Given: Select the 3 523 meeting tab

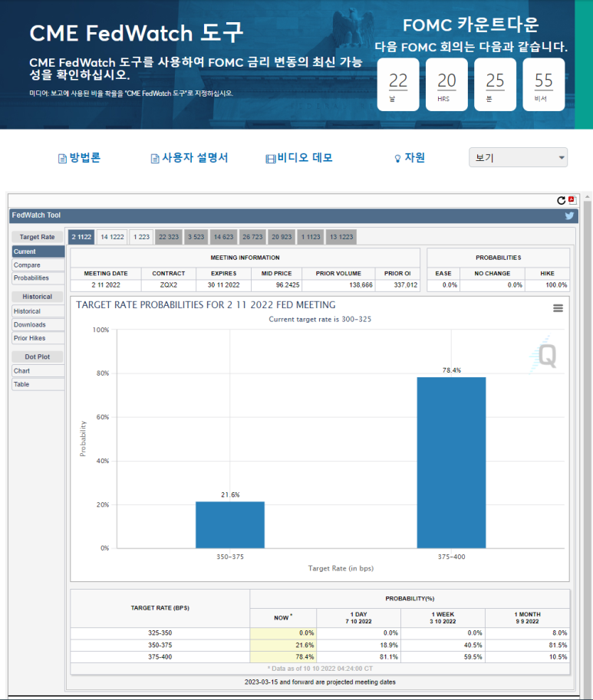Looking at the screenshot, I should pos(196,237).
